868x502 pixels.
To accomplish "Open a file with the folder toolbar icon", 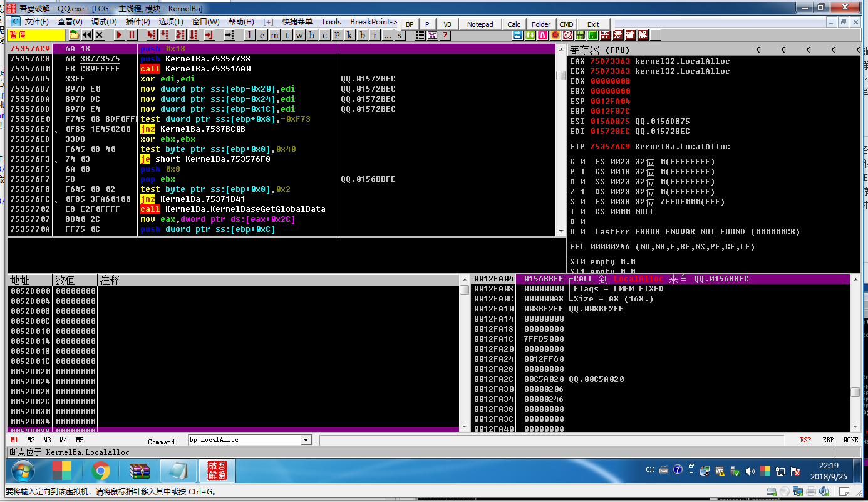I will [x=74, y=35].
